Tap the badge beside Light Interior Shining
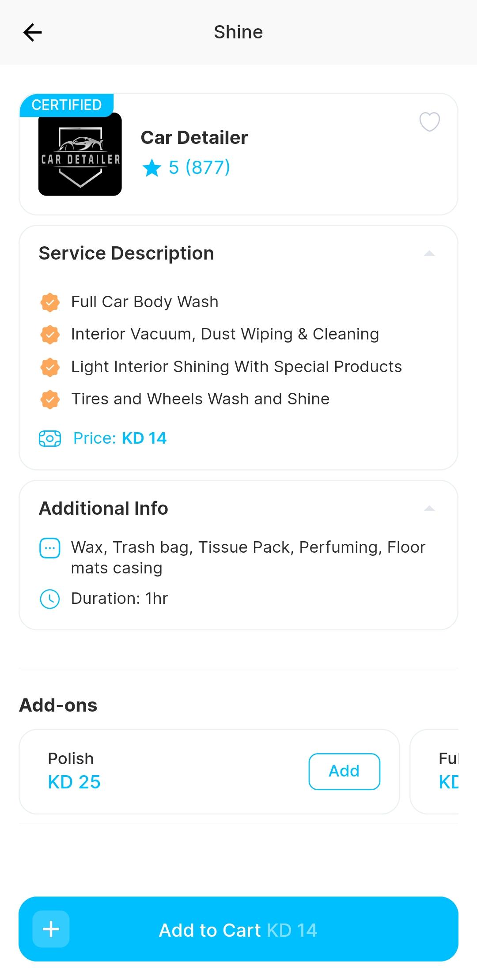 [50, 367]
